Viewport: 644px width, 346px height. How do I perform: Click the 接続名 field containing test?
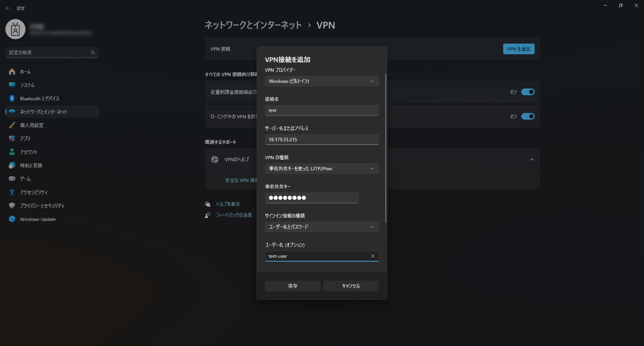point(322,110)
